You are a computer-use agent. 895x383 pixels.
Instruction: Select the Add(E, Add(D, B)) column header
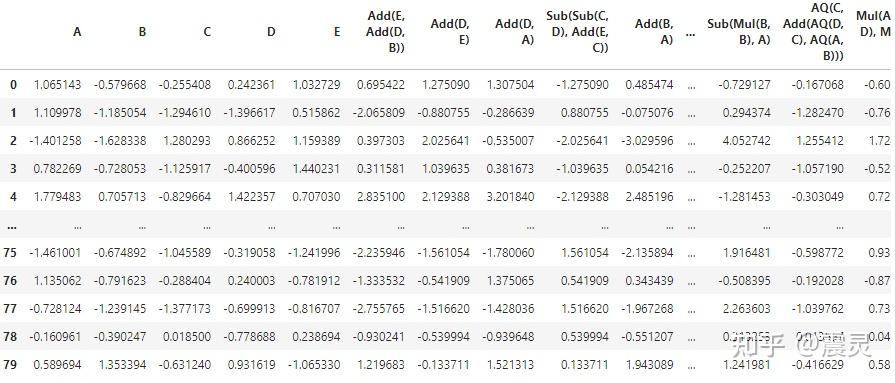click(x=385, y=32)
